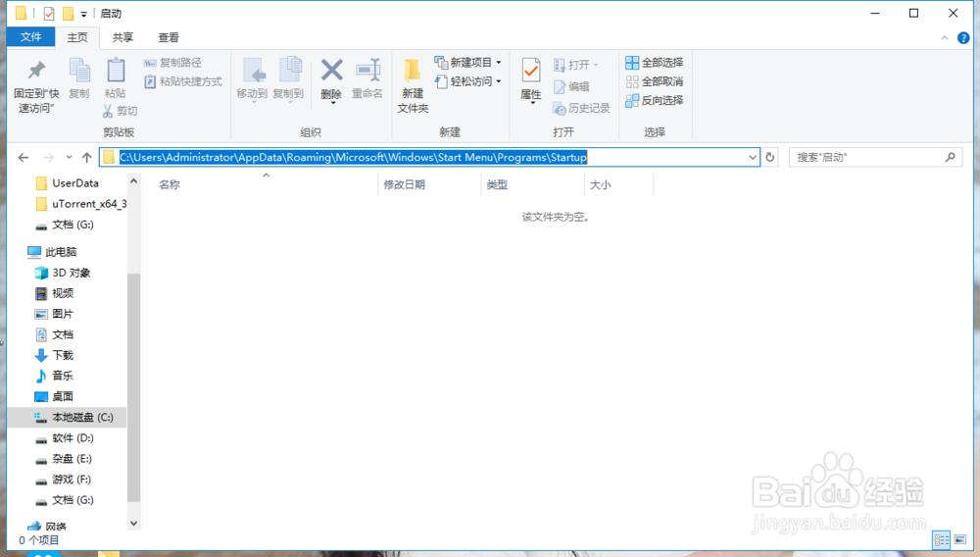Select 3D Objects in sidebar
980x557 pixels.
pos(63,273)
